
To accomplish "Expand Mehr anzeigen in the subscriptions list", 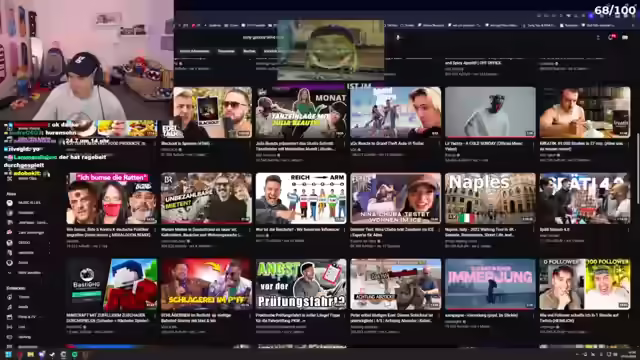I will click(x=27, y=273).
